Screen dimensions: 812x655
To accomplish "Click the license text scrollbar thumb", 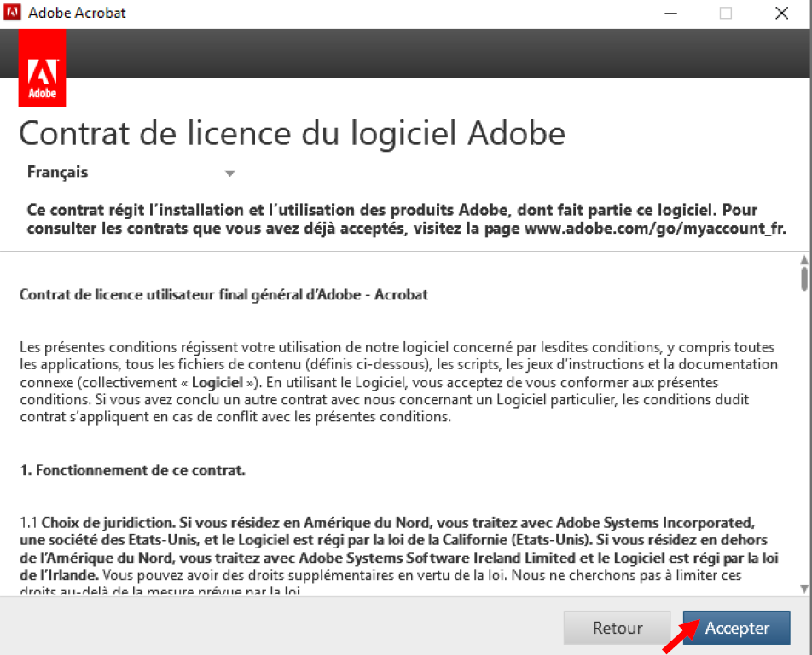I will (803, 279).
